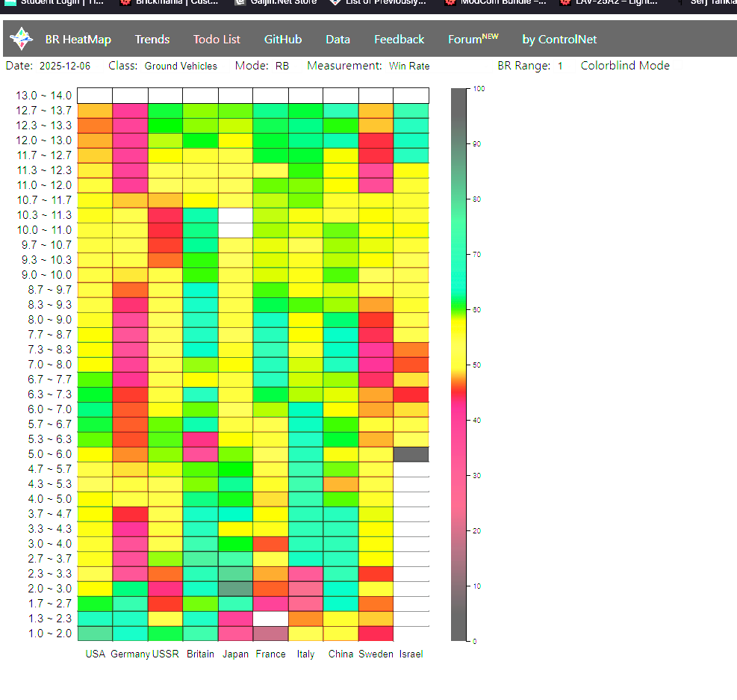Click the Germany cell at 3.7 ~ 4.7
The image size is (737, 700).
point(130,514)
